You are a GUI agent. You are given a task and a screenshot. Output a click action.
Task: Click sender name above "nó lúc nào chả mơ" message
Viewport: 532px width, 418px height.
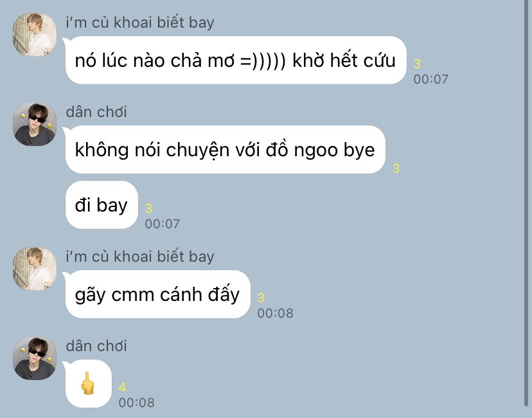[x=140, y=23]
